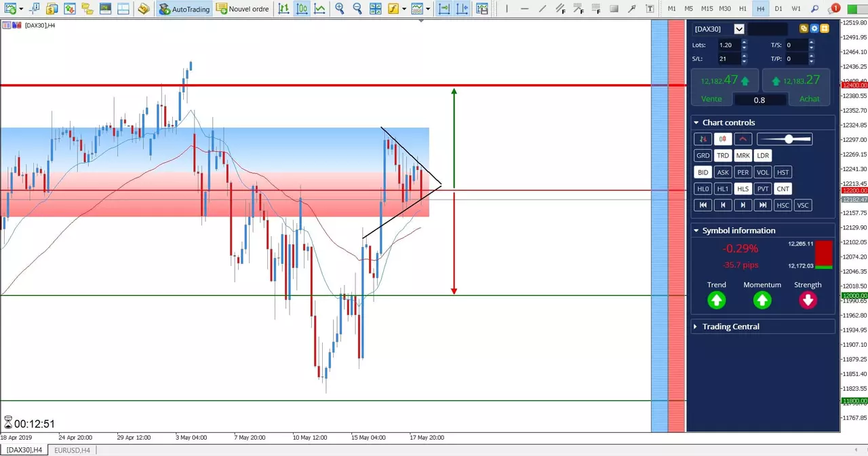Toggle the LDR chart control
This screenshot has width=868, height=456.
763,155
